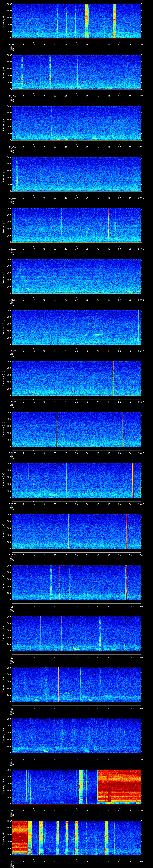
Task: Select the '5:22:00' timestamp text
Action: (12, 351)
